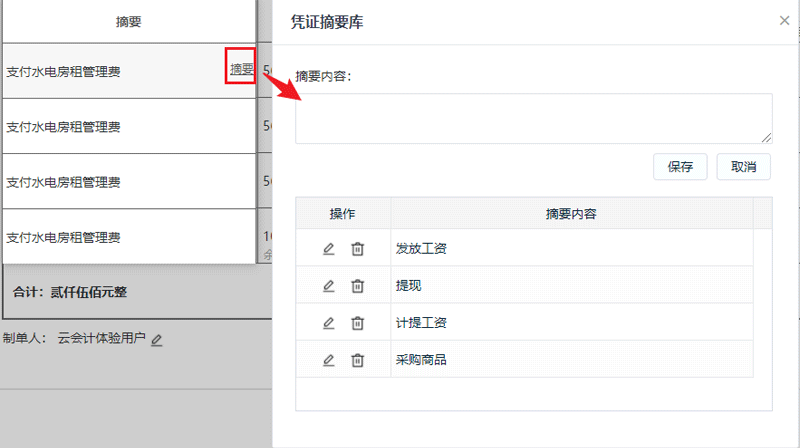
Task: Click the 保存 button
Action: [680, 166]
